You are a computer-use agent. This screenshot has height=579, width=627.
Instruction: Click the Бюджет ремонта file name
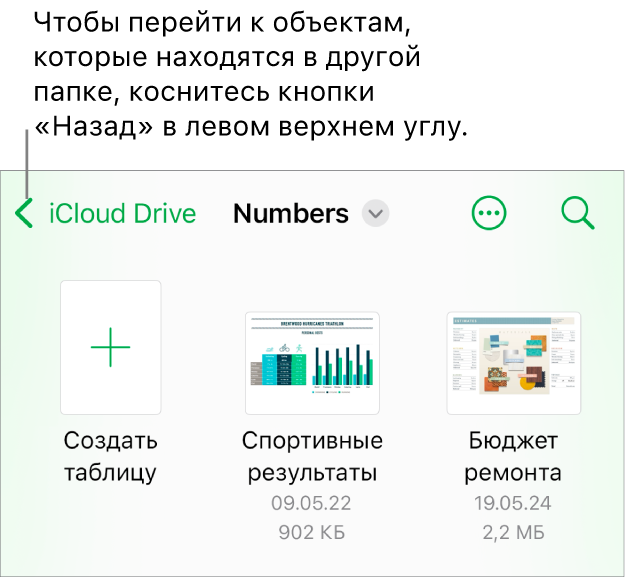click(513, 457)
